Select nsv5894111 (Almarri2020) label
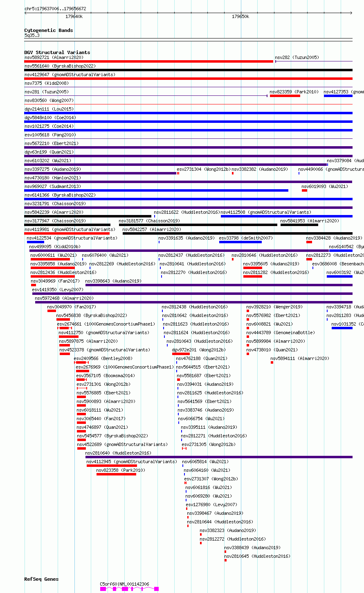 [300, 359]
